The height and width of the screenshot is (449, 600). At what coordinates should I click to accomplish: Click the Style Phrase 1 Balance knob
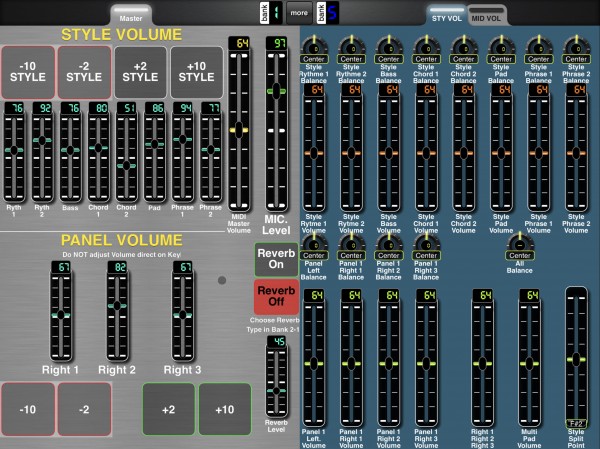coord(539,46)
